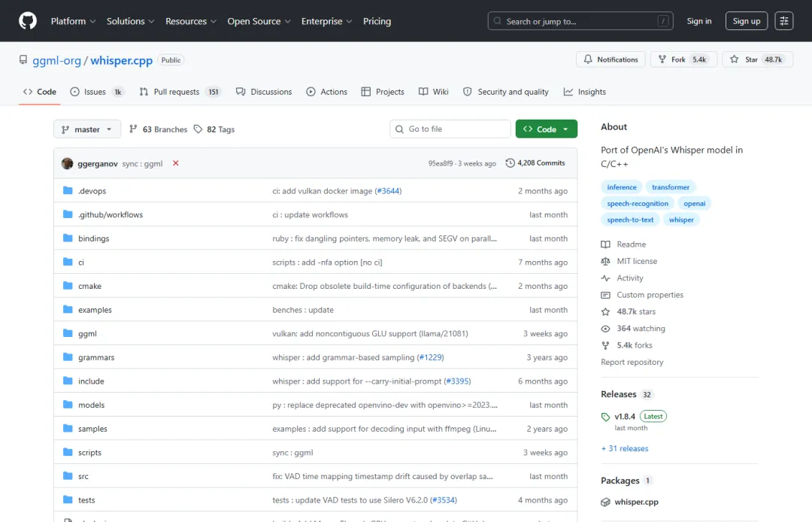Click the folder icon beside .devops
Image resolution: width=812 pixels, height=522 pixels.
point(68,190)
